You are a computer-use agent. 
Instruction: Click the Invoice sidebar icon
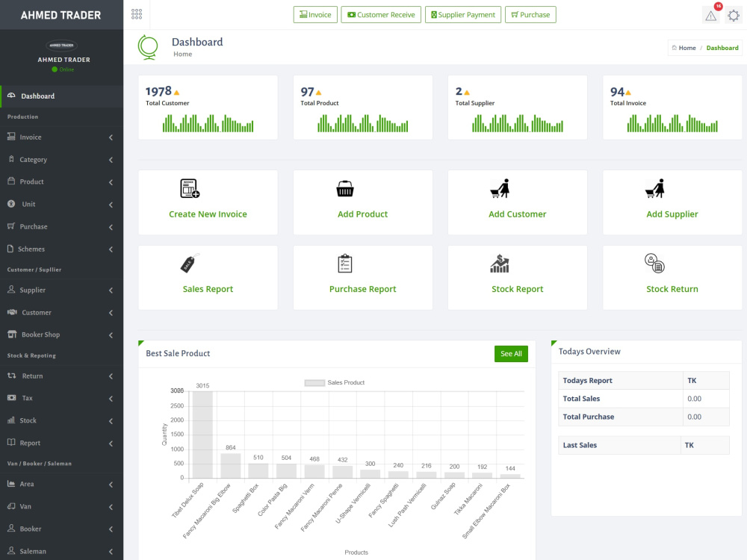point(11,137)
